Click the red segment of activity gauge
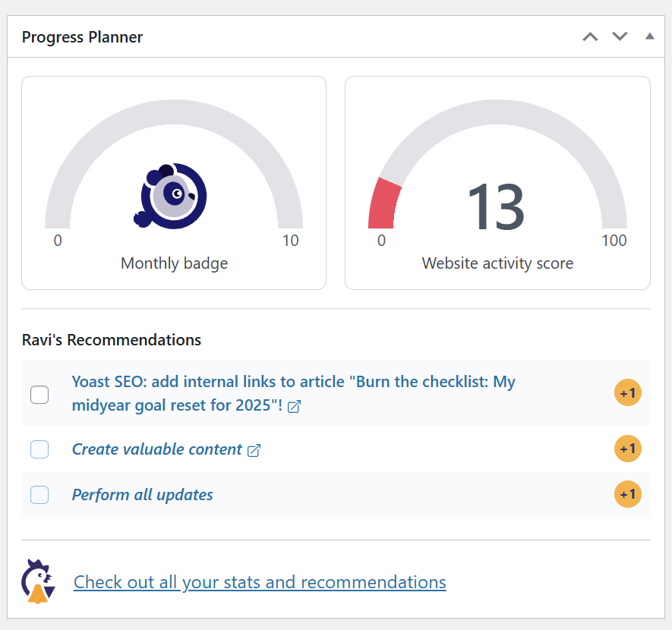Viewport: 672px width, 630px height. pos(383,205)
